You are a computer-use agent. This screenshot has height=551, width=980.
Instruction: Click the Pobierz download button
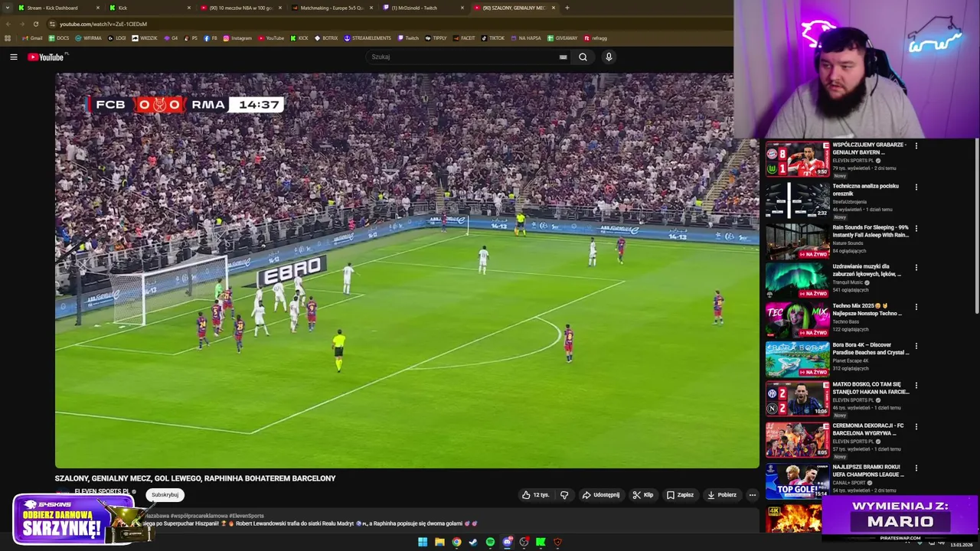point(721,495)
